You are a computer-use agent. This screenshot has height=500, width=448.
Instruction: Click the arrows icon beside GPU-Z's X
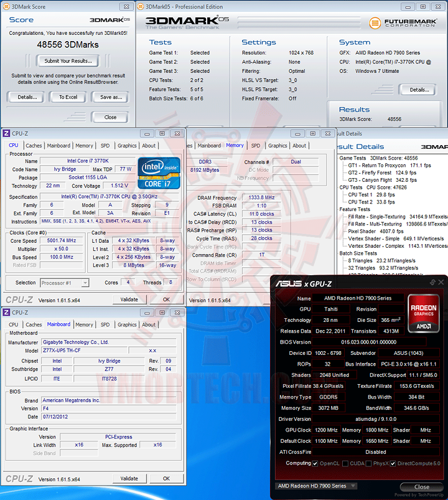tap(432, 282)
